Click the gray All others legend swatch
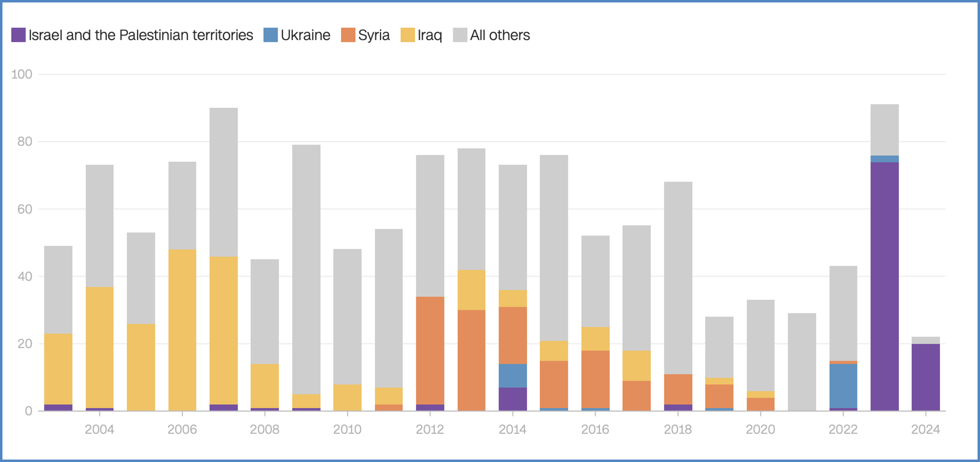This screenshot has height=462, width=980. pos(460,35)
